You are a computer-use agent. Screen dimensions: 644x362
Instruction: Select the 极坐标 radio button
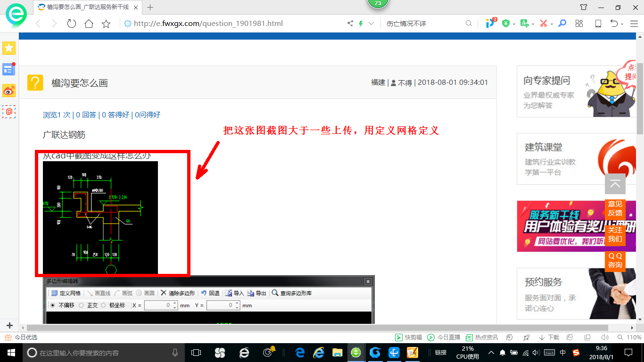point(104,305)
